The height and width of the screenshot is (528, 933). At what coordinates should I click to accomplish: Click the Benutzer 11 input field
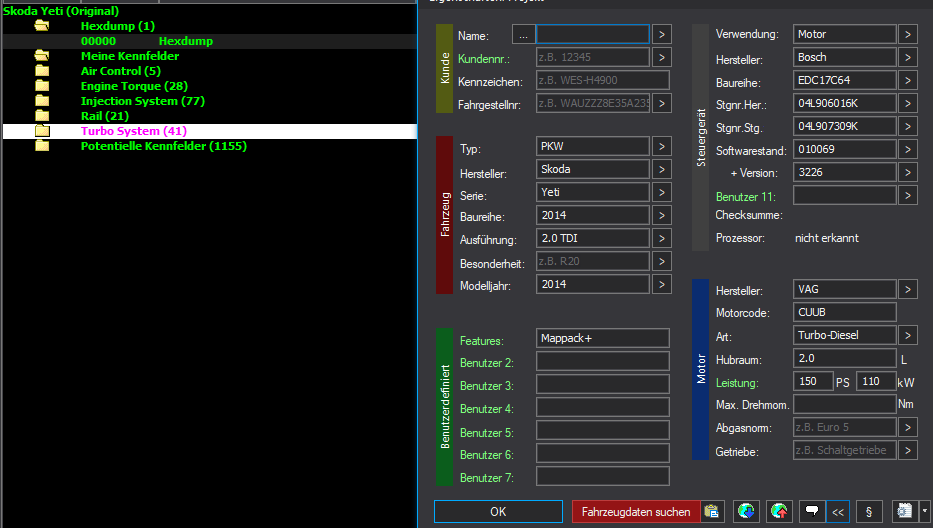(844, 195)
